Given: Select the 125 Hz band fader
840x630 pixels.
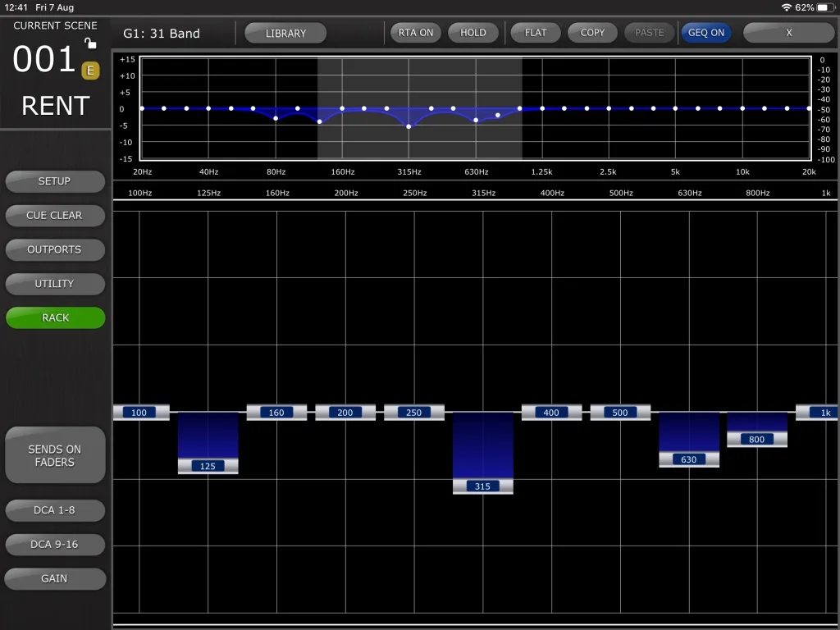Looking at the screenshot, I should (x=208, y=466).
